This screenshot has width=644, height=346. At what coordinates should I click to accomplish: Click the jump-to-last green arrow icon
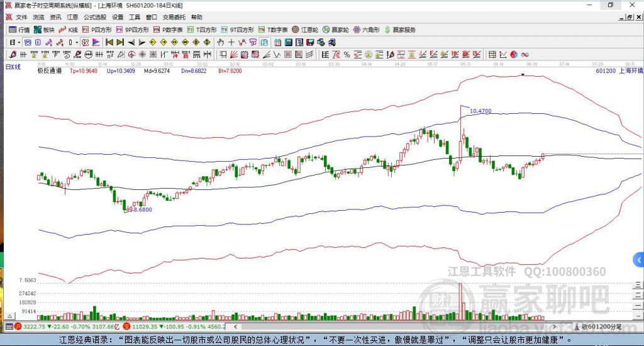(120, 42)
